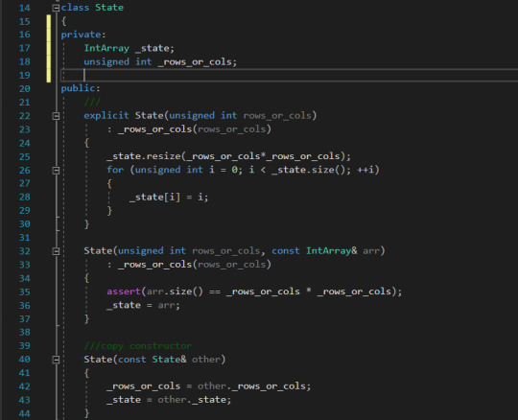This screenshot has width=518, height=420.
Task: Collapse the class State block at line 14
Action: [x=56, y=8]
